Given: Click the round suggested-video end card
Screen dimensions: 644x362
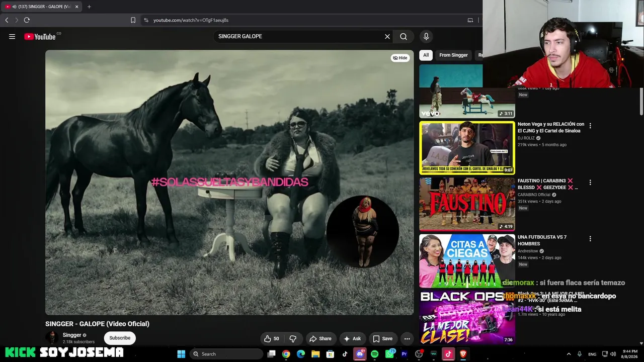Looking at the screenshot, I should 362,231.
